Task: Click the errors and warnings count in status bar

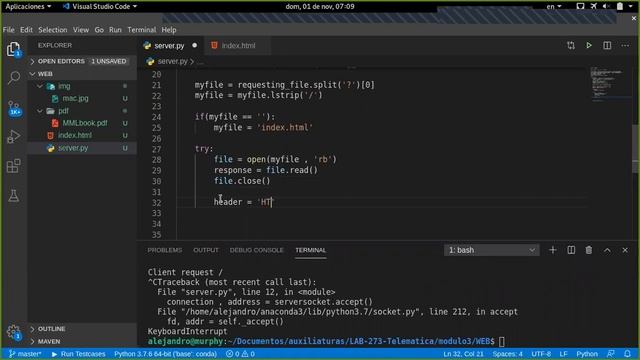Action: pos(240,354)
